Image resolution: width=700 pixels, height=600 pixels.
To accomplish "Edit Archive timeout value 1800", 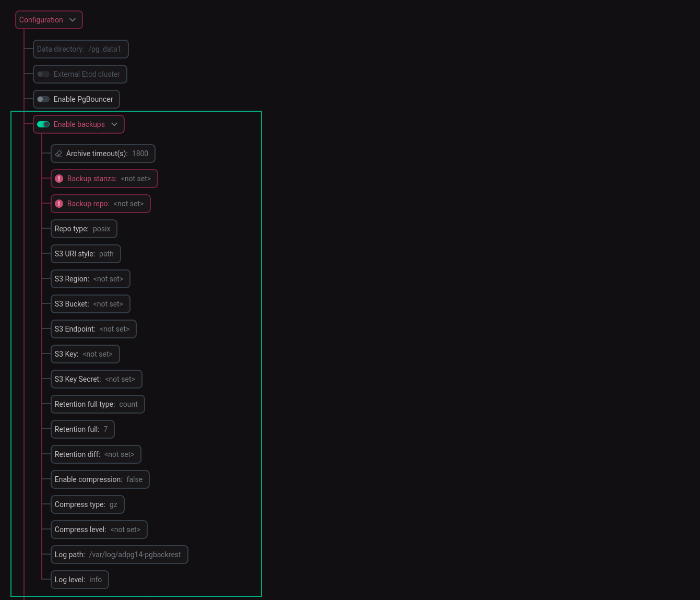I will [140, 154].
